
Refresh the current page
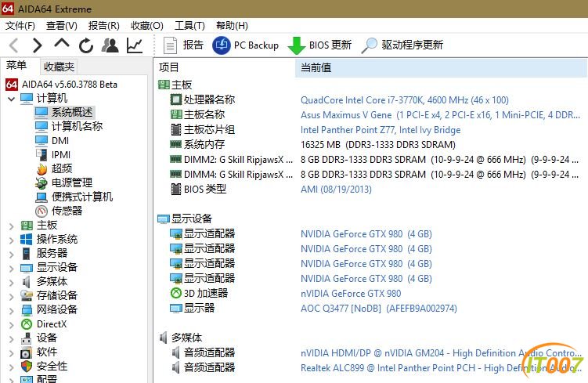[x=86, y=45]
